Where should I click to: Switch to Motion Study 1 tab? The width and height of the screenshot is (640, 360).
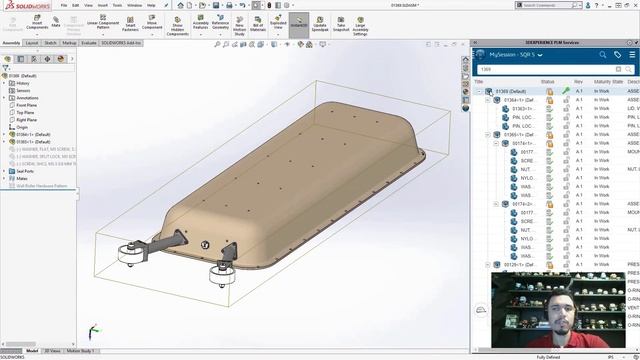tap(80, 351)
